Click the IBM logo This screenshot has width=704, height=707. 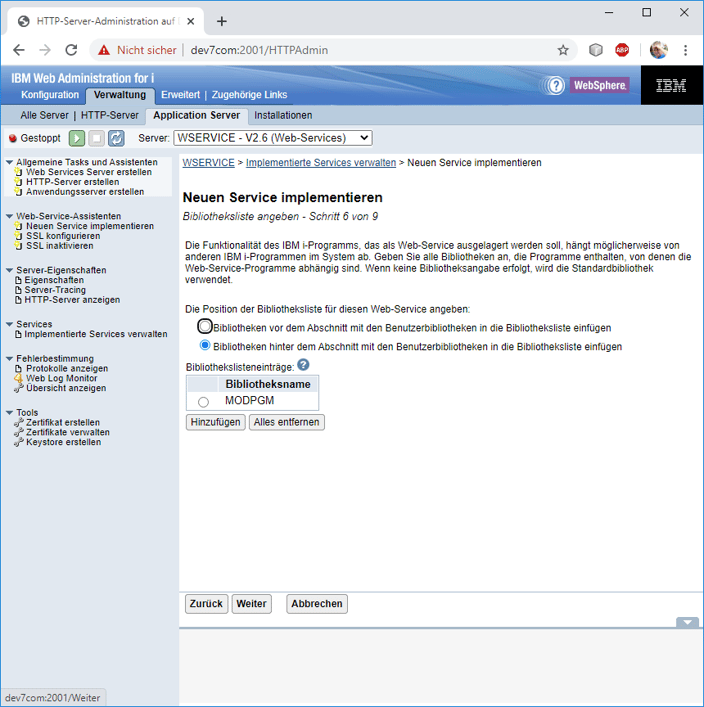click(x=671, y=85)
